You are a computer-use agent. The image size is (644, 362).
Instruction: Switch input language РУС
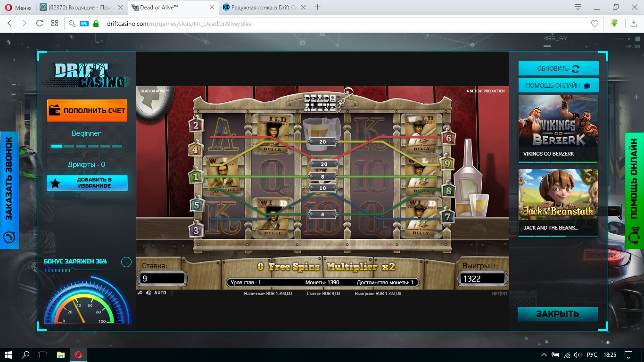(592, 355)
